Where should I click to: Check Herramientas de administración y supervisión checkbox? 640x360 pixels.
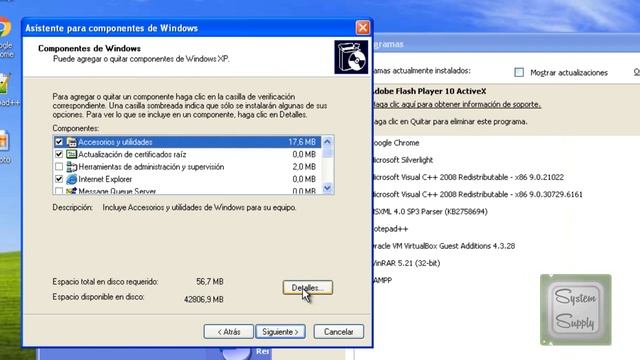[x=59, y=167]
